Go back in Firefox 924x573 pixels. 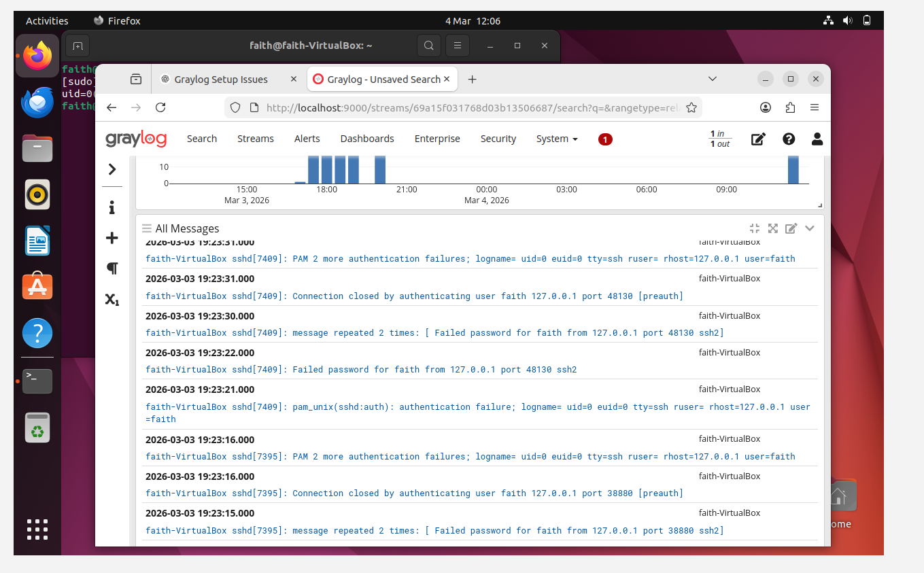point(112,107)
